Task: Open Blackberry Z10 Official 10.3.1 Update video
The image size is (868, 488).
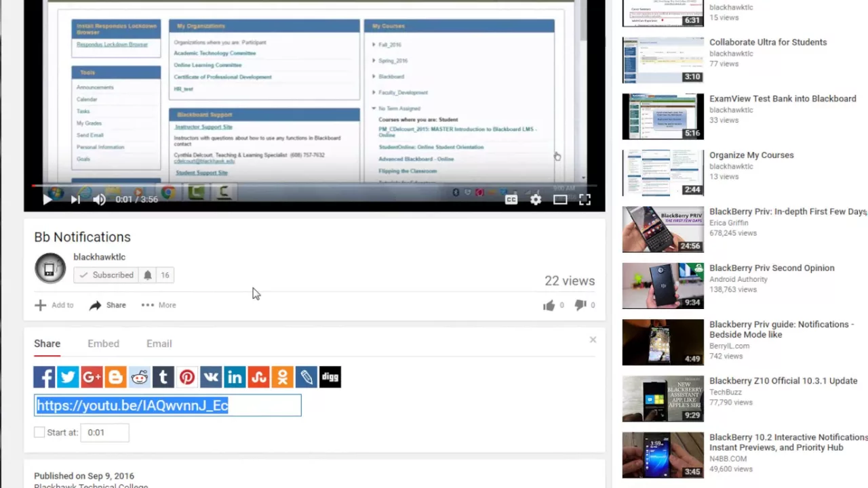Action: 783,381
